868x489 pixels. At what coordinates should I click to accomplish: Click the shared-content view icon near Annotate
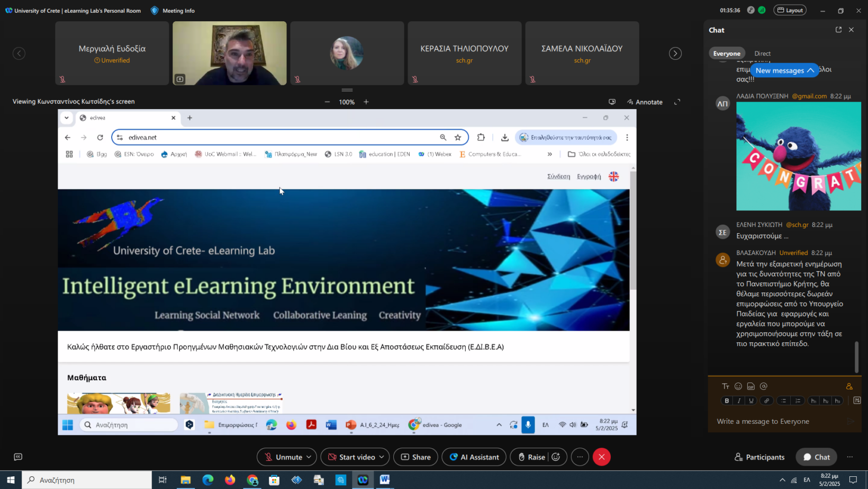pyautogui.click(x=612, y=102)
